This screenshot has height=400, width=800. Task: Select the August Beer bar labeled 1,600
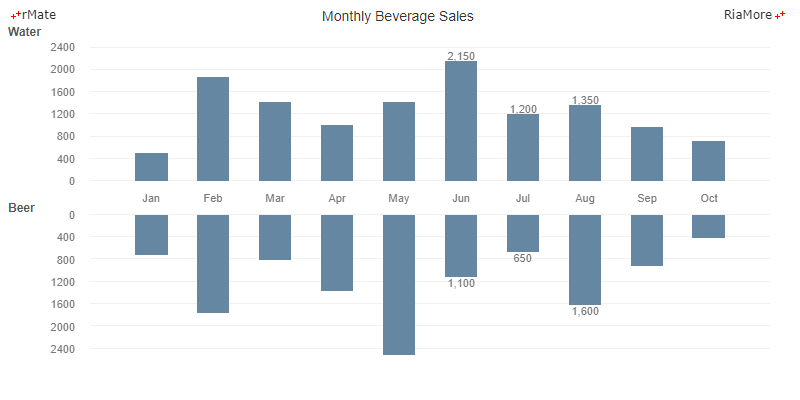(x=585, y=260)
